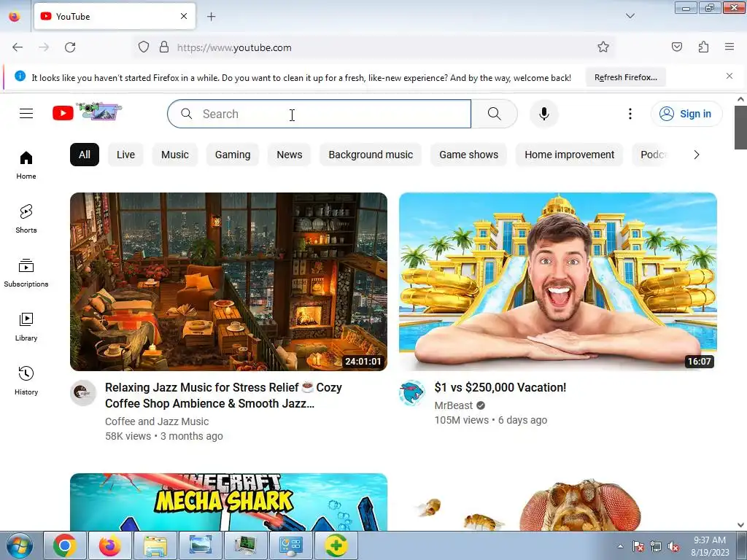747x560 pixels.
Task: Click the site security padlock icon
Action: pyautogui.click(x=164, y=47)
